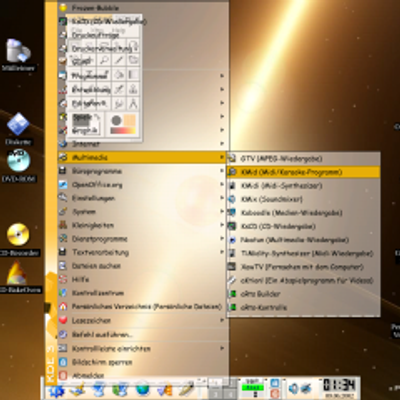Launch Frozen-Bubble from the K menu
Screen dimensions: 400x400
click(x=143, y=7)
